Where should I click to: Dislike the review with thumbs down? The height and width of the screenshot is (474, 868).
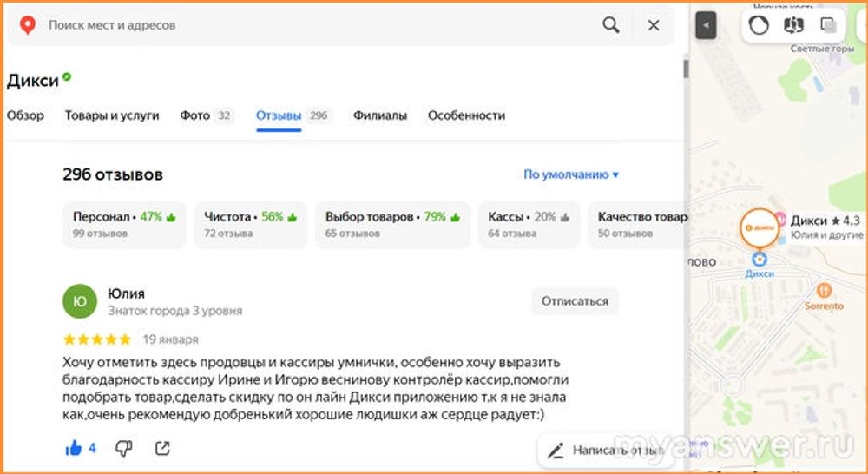(123, 448)
